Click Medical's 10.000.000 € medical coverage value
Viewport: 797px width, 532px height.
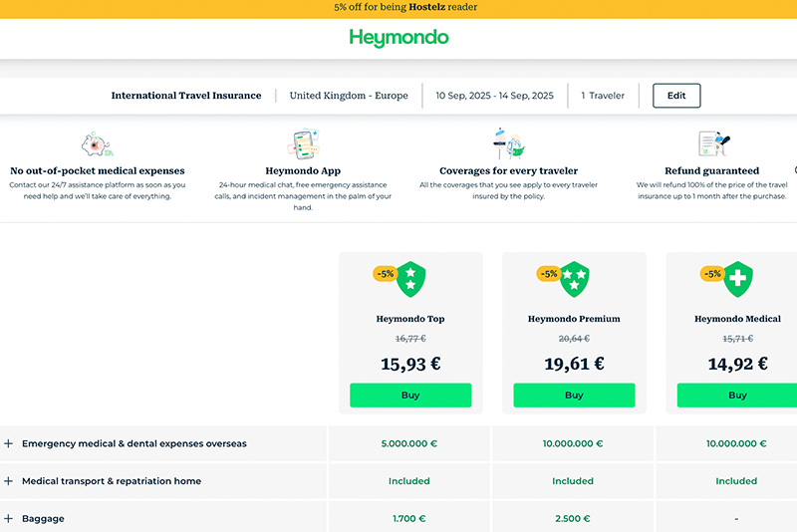[736, 443]
